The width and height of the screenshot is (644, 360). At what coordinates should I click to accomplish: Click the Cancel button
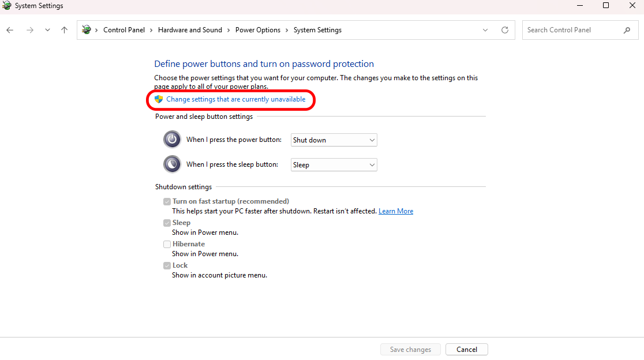(467, 350)
